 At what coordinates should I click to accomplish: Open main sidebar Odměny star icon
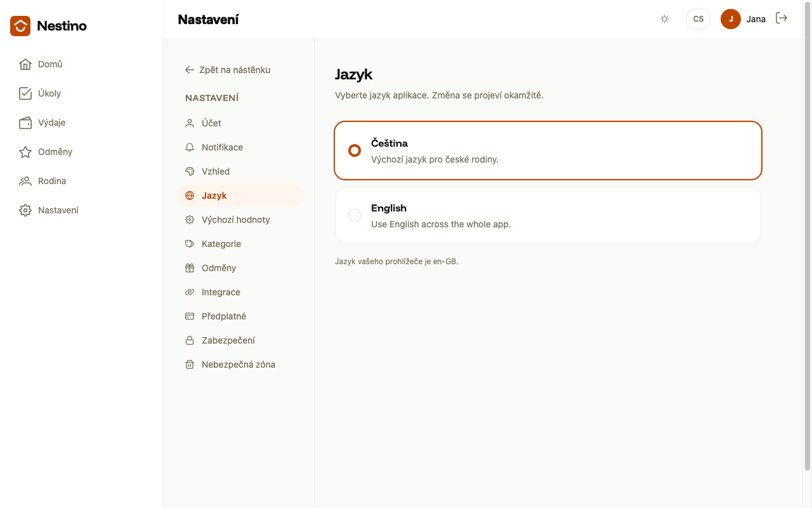click(x=25, y=152)
